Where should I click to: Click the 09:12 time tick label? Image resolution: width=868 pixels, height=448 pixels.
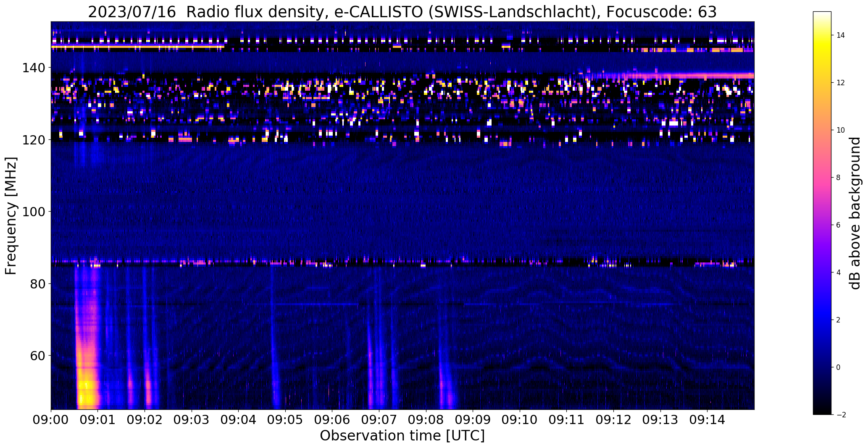[x=614, y=420]
